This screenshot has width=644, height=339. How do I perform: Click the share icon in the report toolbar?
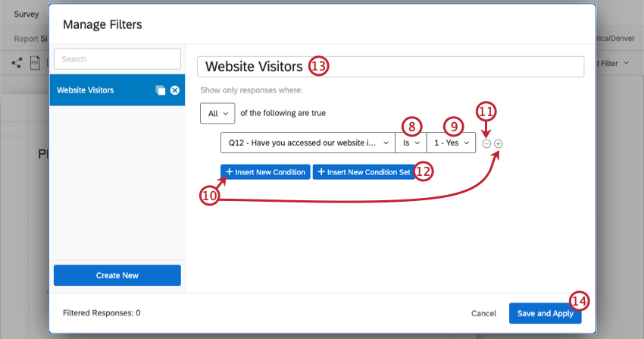17,63
